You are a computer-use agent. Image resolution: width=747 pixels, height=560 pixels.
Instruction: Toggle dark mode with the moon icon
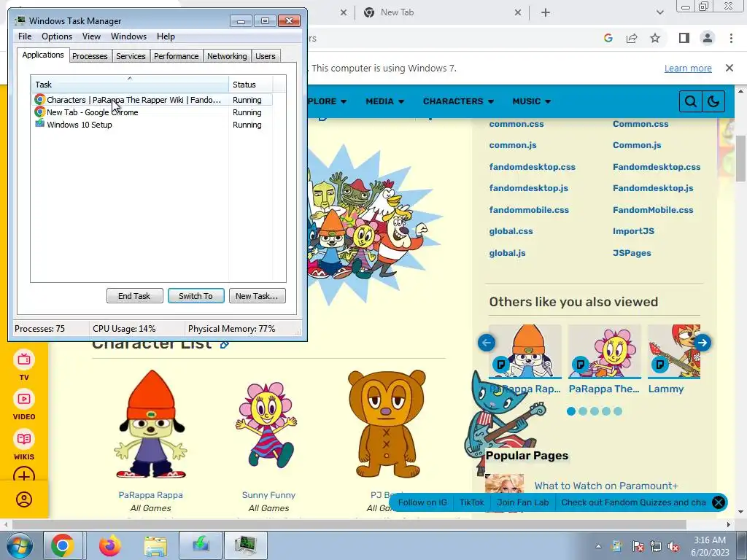713,101
